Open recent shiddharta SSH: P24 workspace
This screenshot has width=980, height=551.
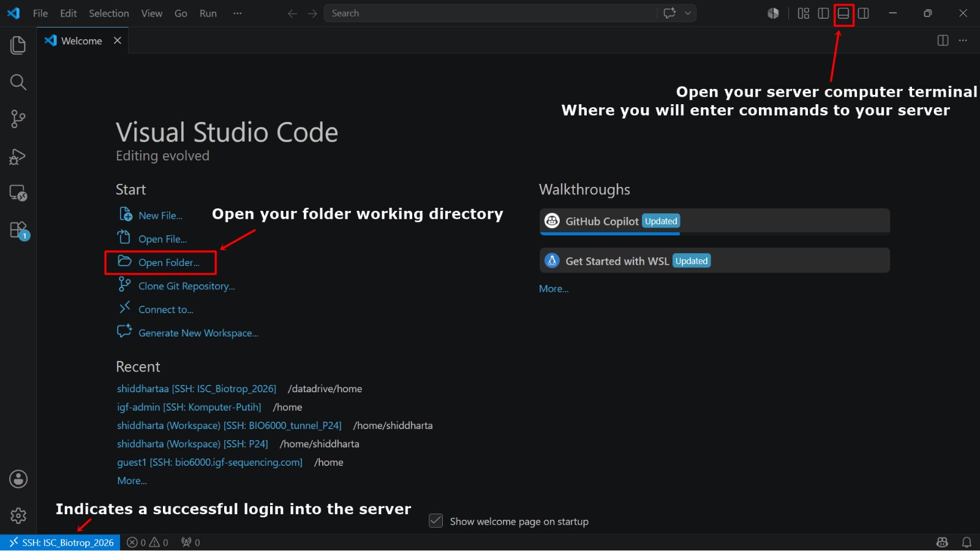click(192, 444)
